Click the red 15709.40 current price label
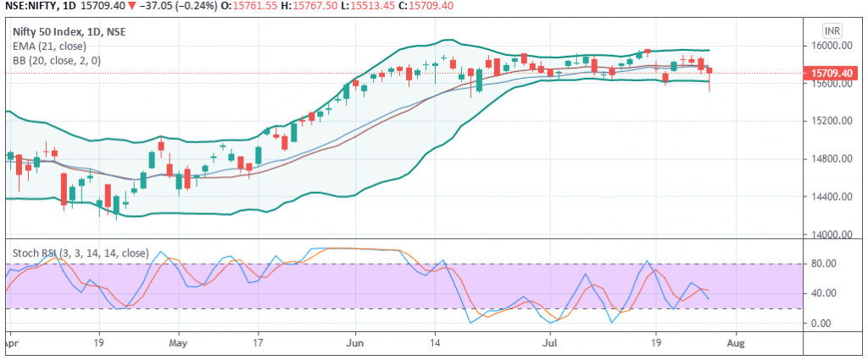The image size is (868, 360). point(831,74)
